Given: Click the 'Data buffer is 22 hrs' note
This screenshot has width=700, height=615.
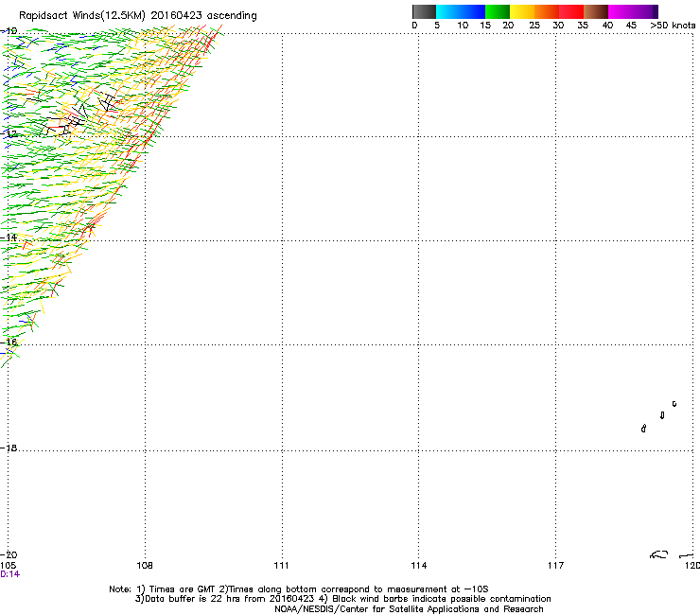Looking at the screenshot, I should (342, 599).
